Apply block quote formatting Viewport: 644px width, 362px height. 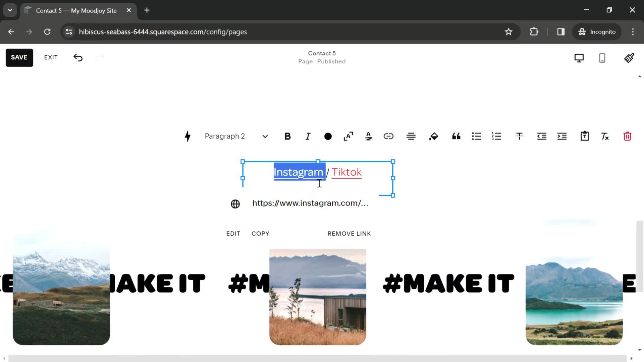pos(456,136)
